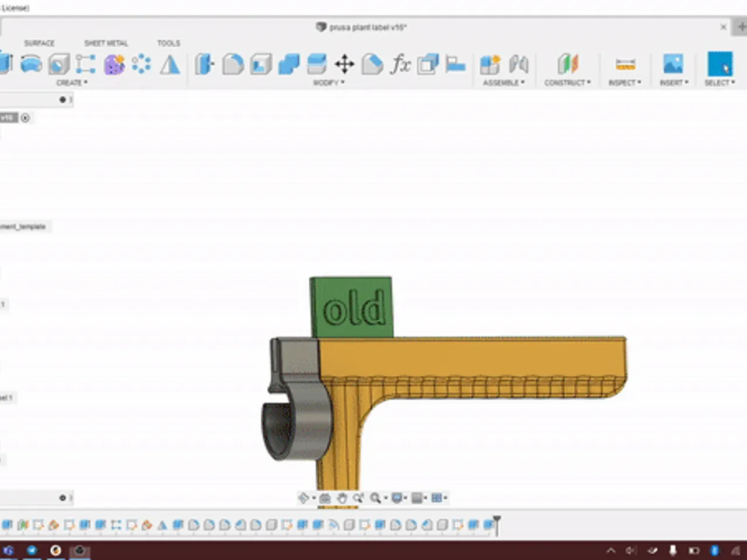Select the Joint tool icon

pos(518,64)
